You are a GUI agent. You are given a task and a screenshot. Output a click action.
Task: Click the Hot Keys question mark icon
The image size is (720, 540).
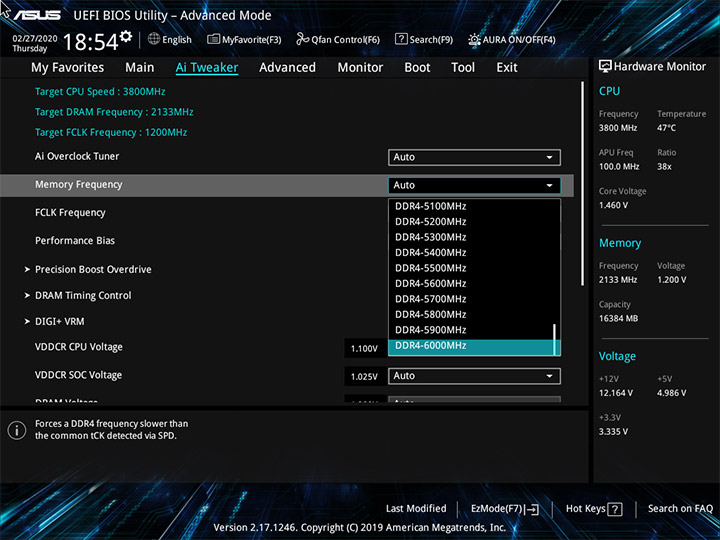tap(615, 509)
